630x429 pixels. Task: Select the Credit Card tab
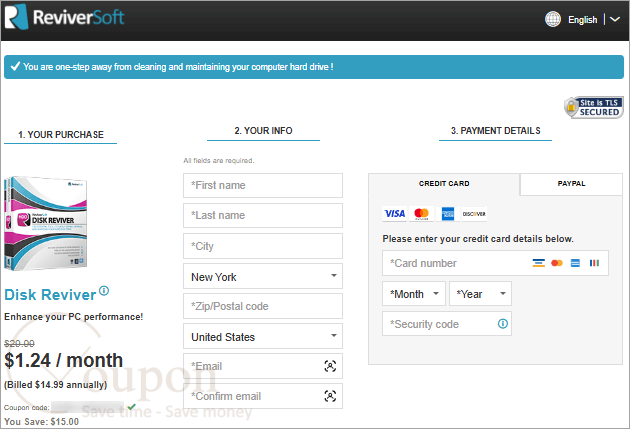tap(444, 184)
